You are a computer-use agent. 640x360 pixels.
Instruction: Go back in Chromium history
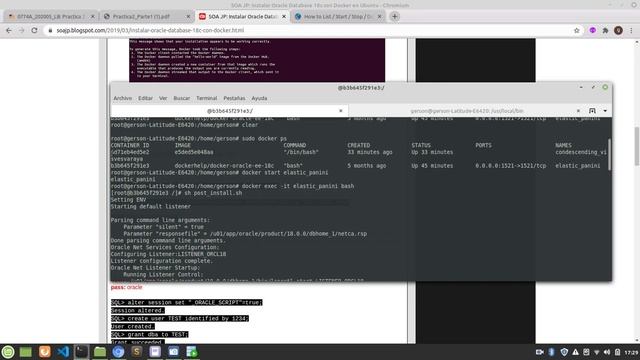coord(9,30)
